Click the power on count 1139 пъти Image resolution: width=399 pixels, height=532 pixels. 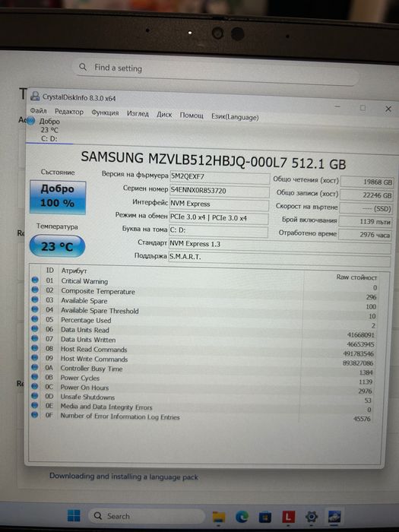(366, 222)
